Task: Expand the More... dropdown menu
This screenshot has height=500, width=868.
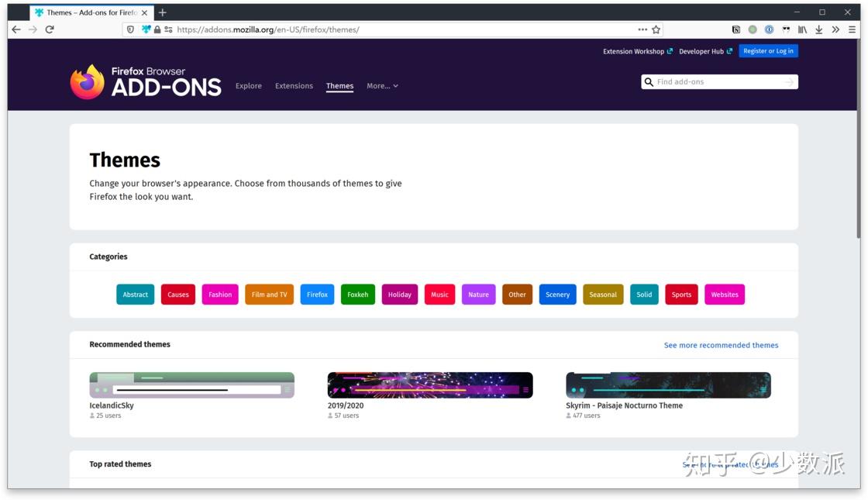Action: pos(383,86)
